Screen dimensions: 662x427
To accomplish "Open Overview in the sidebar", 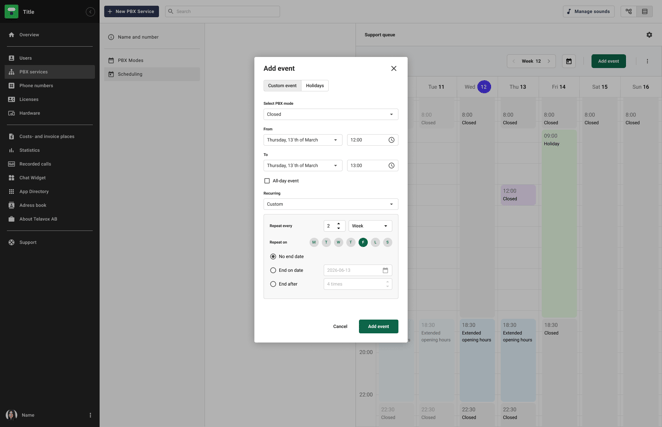I will [50, 35].
